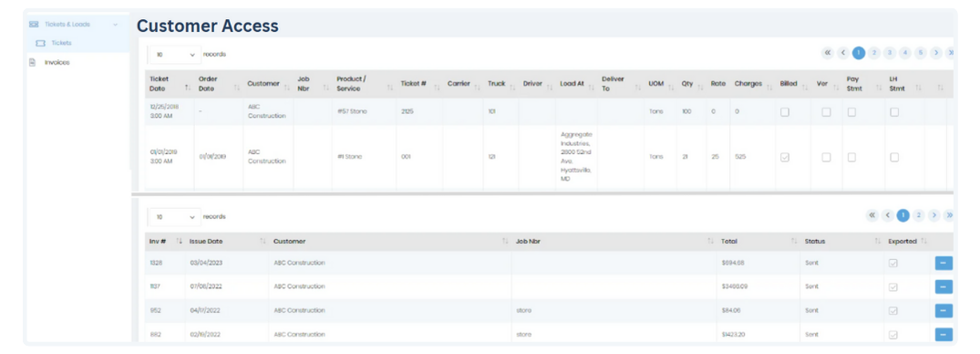Click invoice total $3466.09
Image resolution: width=980 pixels, height=354 pixels.
click(735, 286)
